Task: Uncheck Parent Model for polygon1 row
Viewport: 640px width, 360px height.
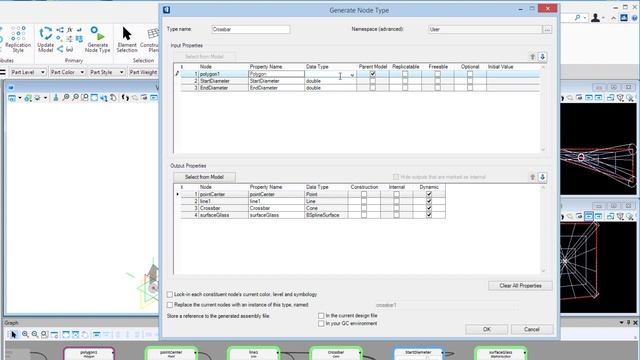Action: pyautogui.click(x=373, y=74)
